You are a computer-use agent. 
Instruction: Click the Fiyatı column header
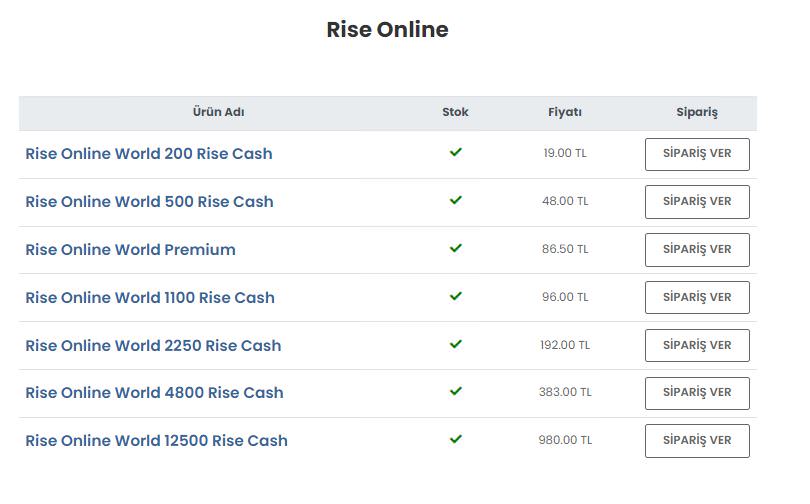coord(565,113)
